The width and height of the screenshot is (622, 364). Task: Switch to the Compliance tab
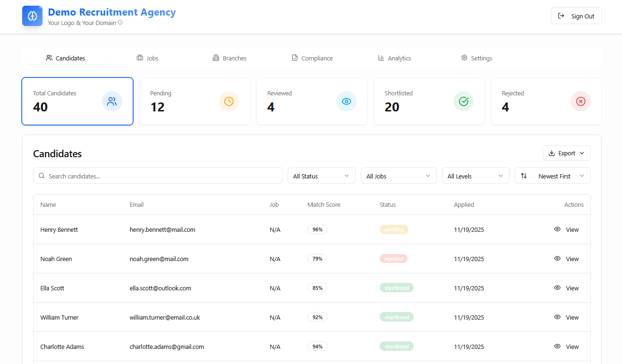tap(312, 58)
